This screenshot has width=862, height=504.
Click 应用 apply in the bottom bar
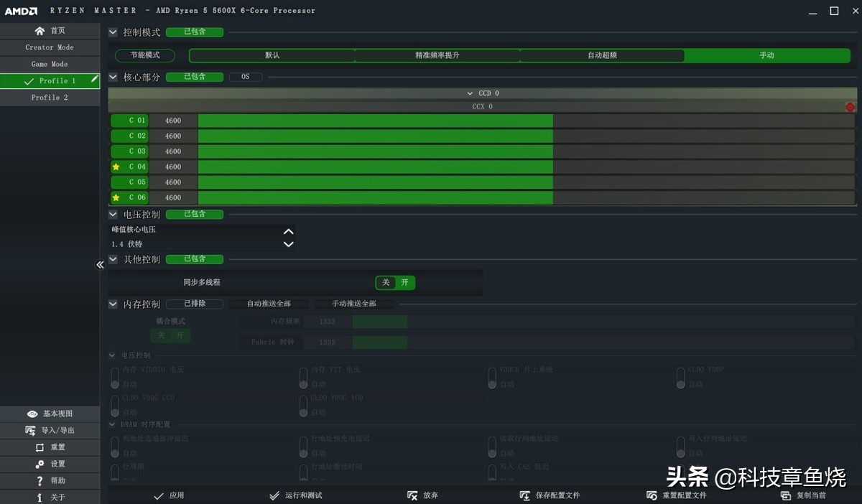170,495
